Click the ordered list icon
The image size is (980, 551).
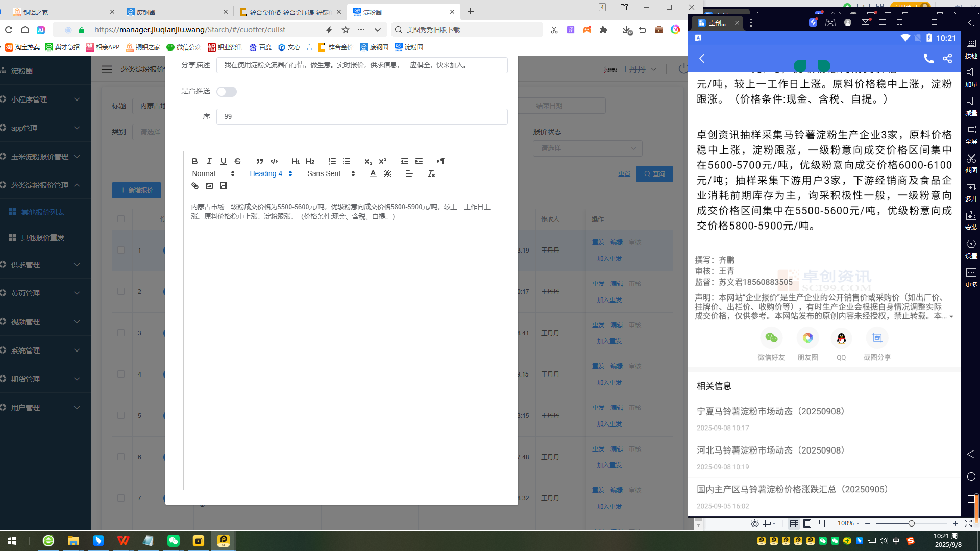pyautogui.click(x=332, y=161)
